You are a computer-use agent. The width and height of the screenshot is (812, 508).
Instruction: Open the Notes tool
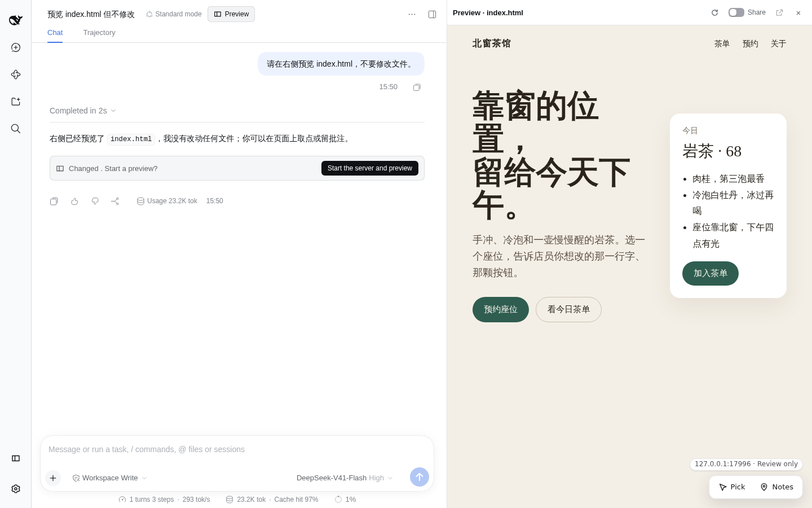coord(777,487)
